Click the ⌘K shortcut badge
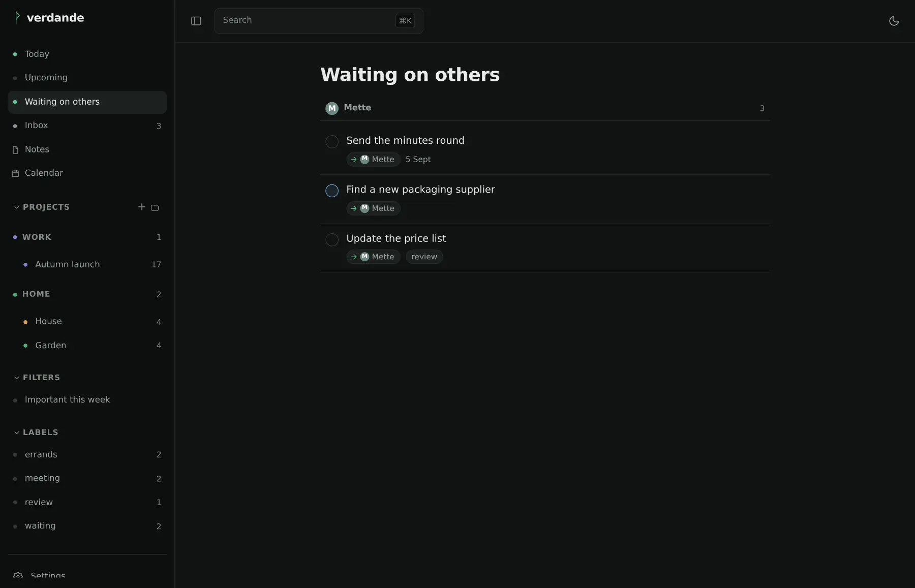The width and height of the screenshot is (915, 588). tap(405, 21)
